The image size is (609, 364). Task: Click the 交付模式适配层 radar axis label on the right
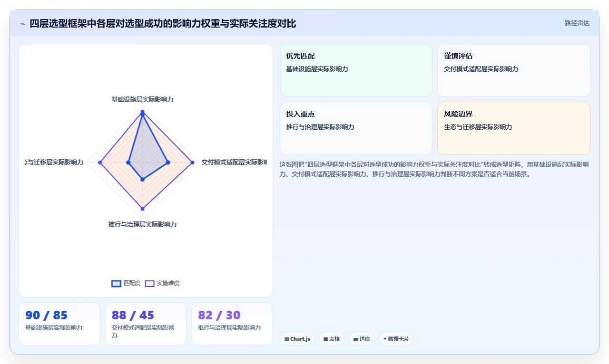coord(234,162)
